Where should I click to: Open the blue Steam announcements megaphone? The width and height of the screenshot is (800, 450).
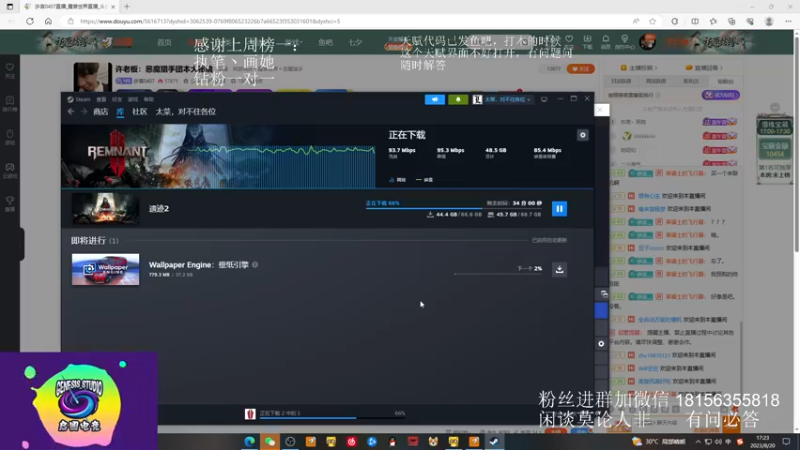click(x=435, y=99)
